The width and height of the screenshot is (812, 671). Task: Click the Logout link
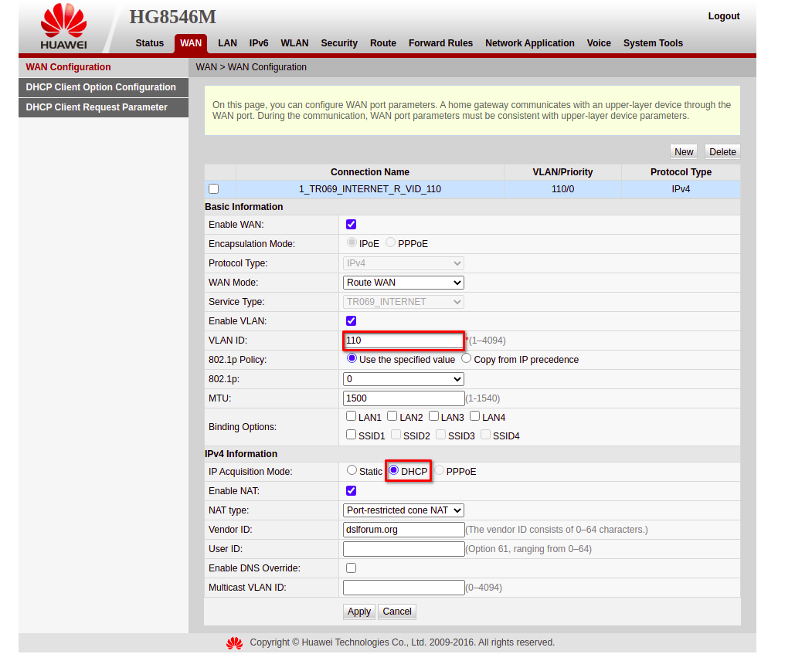pos(723,16)
